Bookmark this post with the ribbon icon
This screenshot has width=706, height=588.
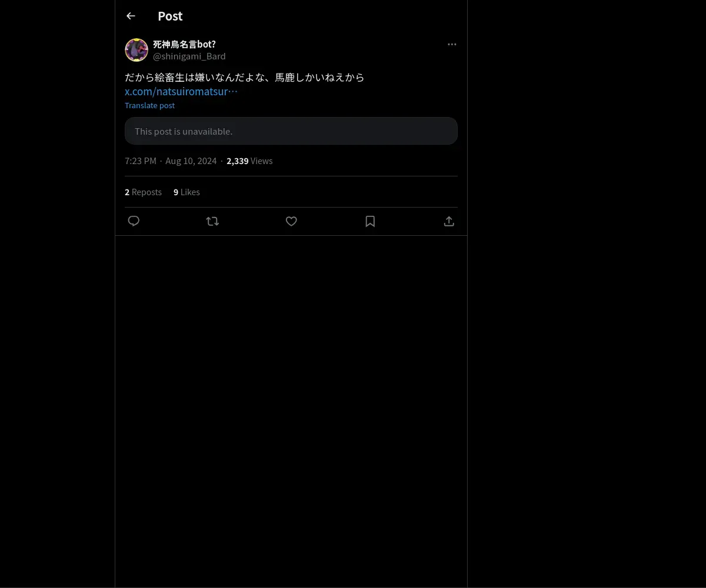(370, 221)
